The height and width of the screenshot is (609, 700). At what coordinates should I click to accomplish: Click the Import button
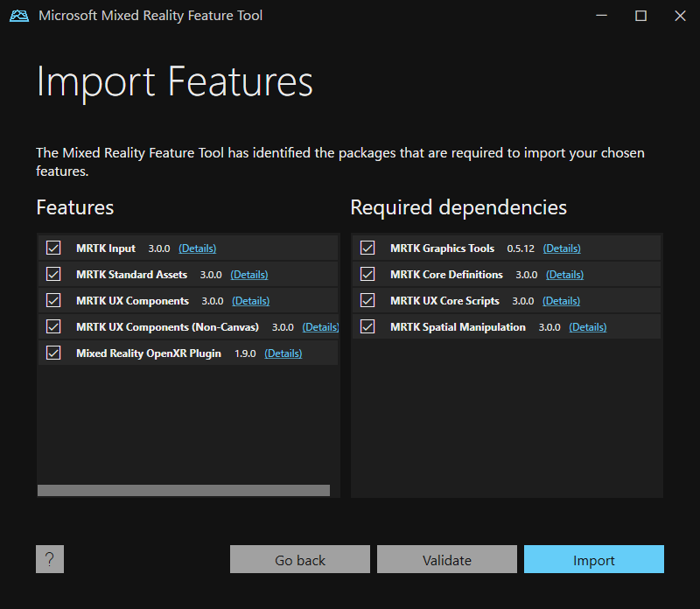(594, 559)
